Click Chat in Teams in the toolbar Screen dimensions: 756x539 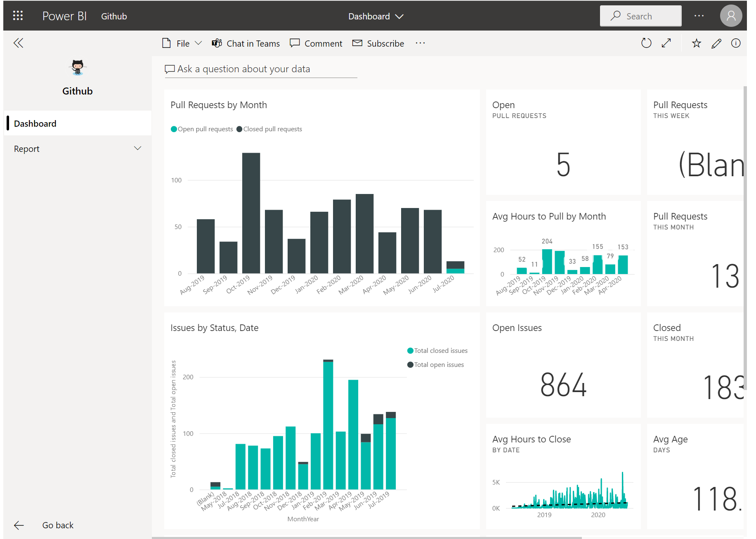click(x=246, y=43)
